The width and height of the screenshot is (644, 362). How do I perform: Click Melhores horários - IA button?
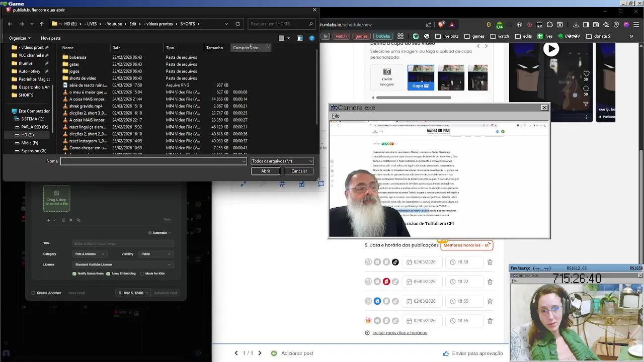coord(466,245)
